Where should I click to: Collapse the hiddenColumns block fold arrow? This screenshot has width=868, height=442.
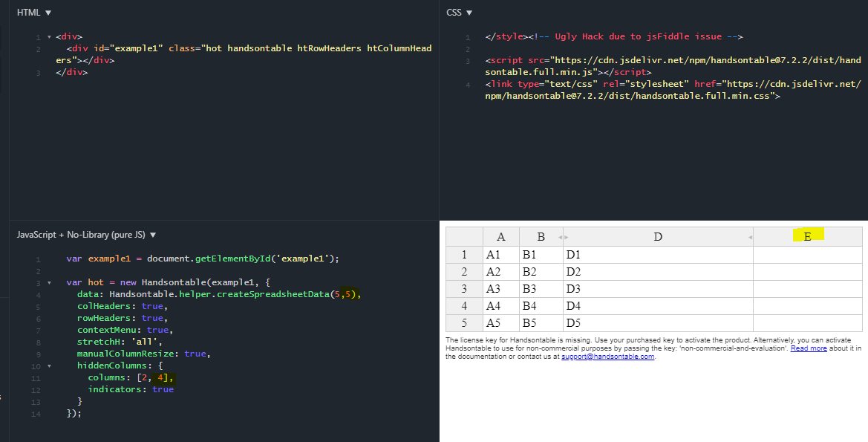[48, 365]
